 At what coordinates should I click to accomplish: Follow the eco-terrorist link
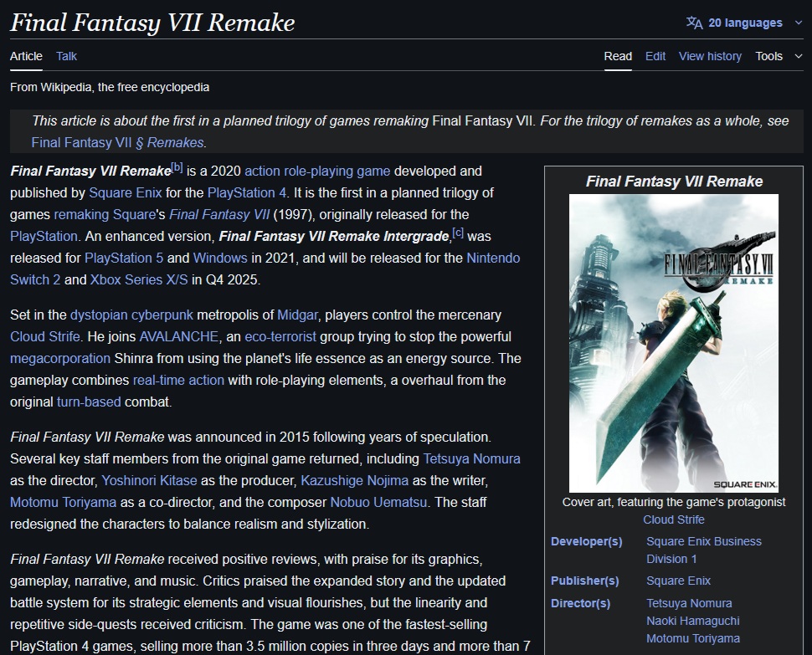[x=280, y=336]
